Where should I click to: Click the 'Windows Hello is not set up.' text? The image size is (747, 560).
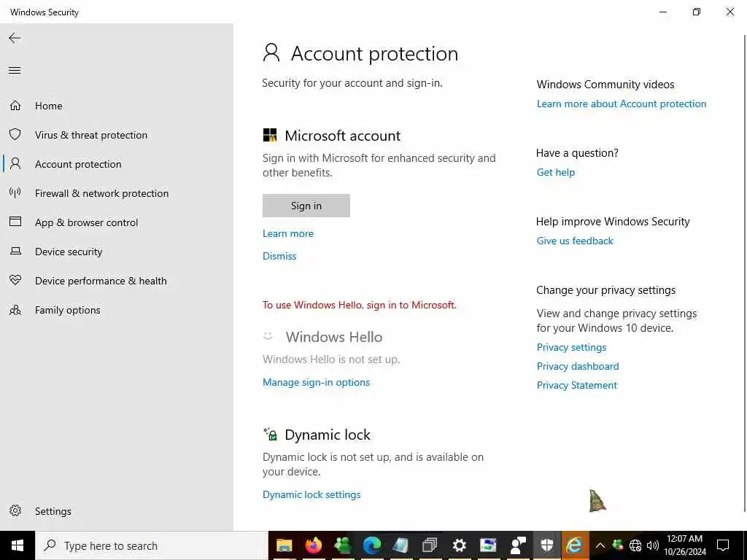[x=331, y=359]
